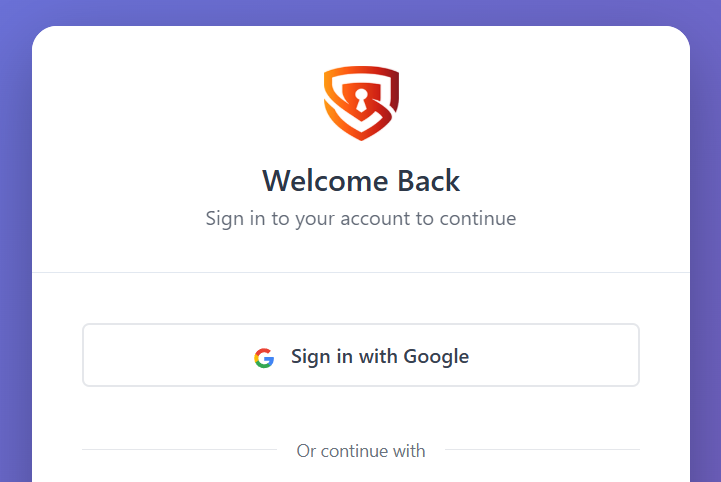Click the word "Welcome" in the heading
Screen dimensions: 721x482
(x=325, y=181)
